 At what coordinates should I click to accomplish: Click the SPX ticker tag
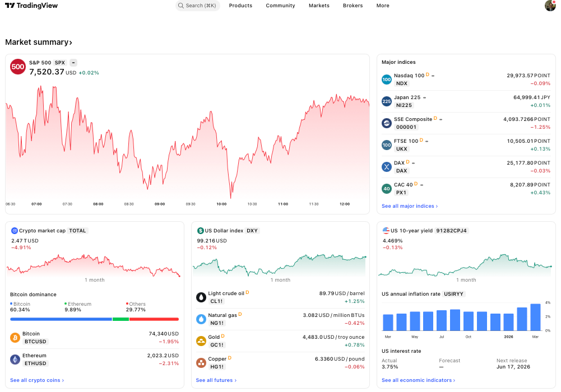pos(60,63)
